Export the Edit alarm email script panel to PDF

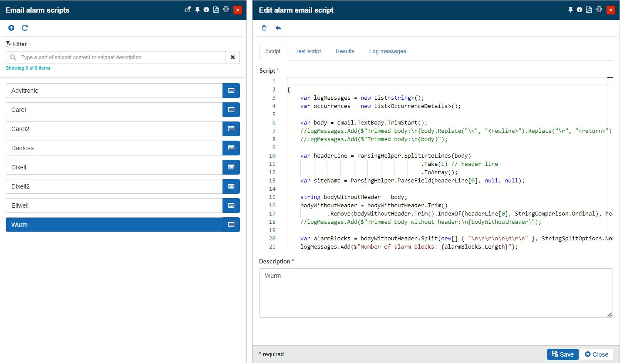click(x=589, y=10)
